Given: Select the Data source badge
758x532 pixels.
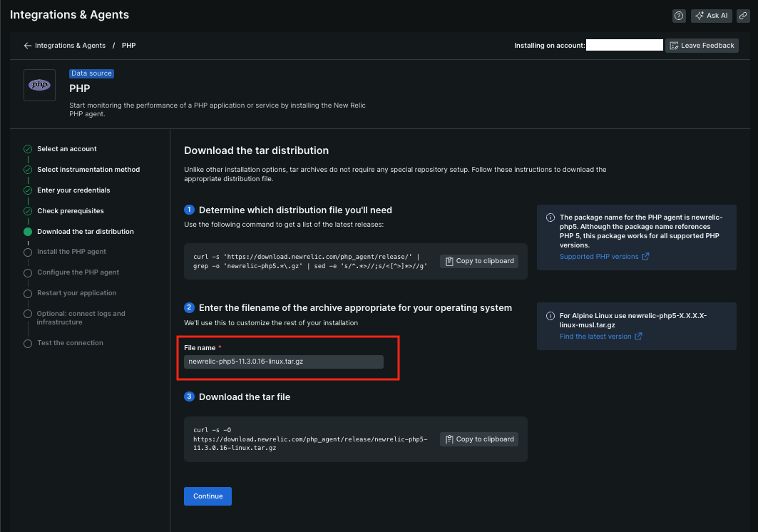Looking at the screenshot, I should pos(91,73).
